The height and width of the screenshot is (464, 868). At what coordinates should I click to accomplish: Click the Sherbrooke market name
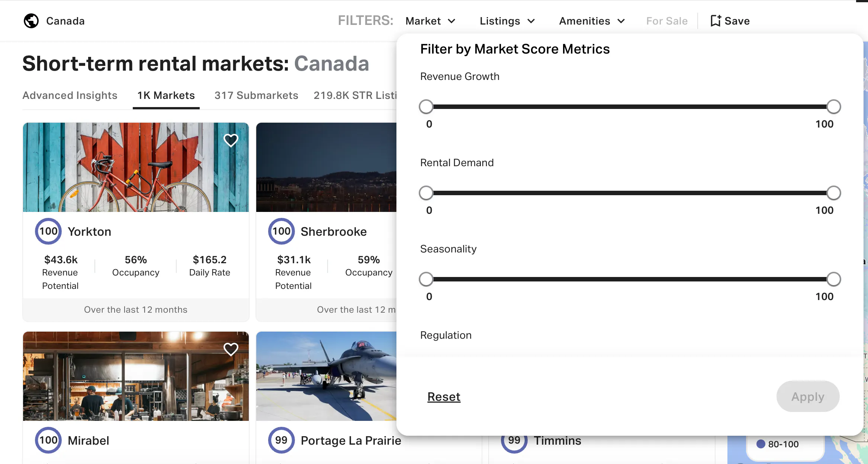[334, 232]
